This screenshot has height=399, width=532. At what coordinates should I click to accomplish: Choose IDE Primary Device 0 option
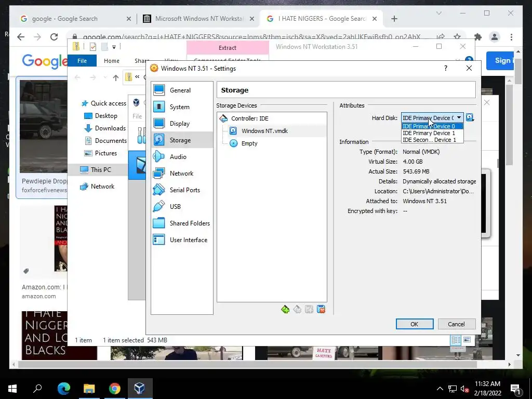pos(432,126)
